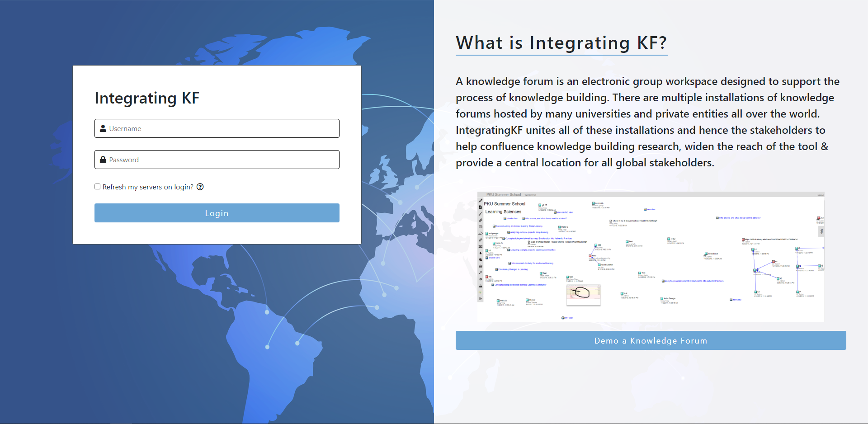Click the 'Refresh my servers on login?' label
The width and height of the screenshot is (868, 424).
(148, 187)
